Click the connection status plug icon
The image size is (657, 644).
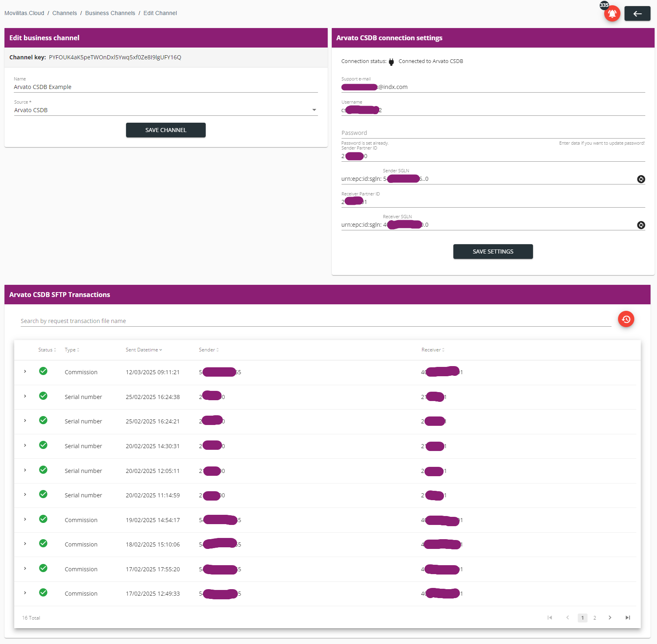click(391, 62)
